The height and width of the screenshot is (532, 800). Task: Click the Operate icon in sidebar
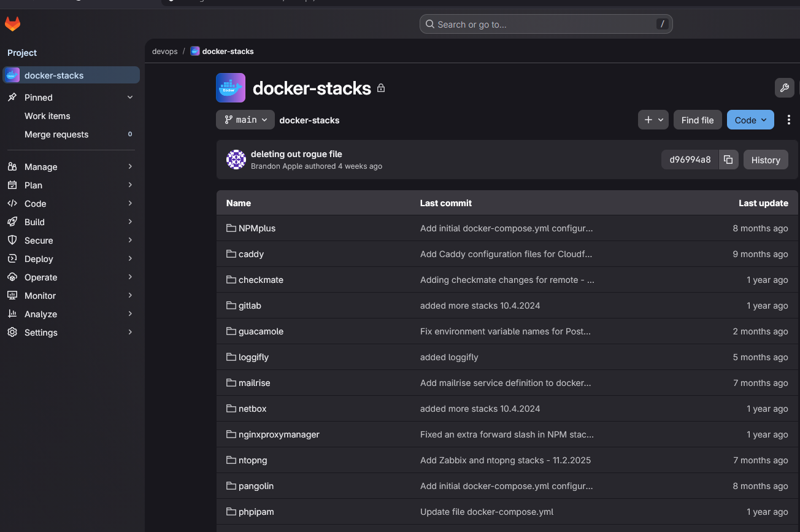(12, 277)
